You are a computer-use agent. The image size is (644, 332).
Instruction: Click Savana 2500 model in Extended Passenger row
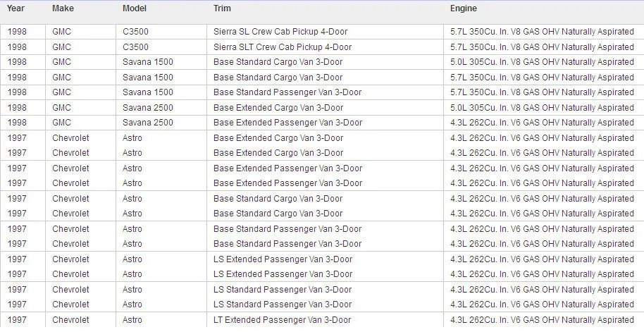[x=147, y=123]
